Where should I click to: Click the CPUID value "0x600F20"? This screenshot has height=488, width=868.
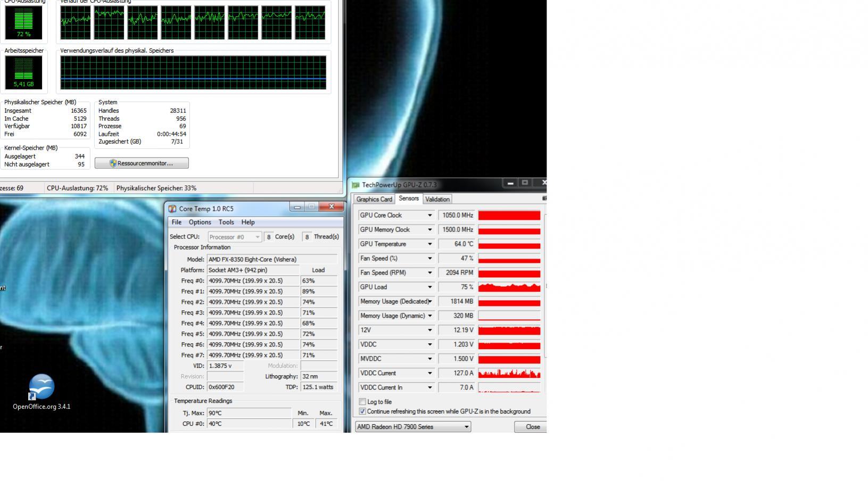tap(225, 387)
